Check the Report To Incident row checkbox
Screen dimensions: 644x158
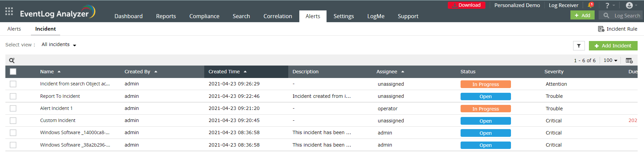13,96
